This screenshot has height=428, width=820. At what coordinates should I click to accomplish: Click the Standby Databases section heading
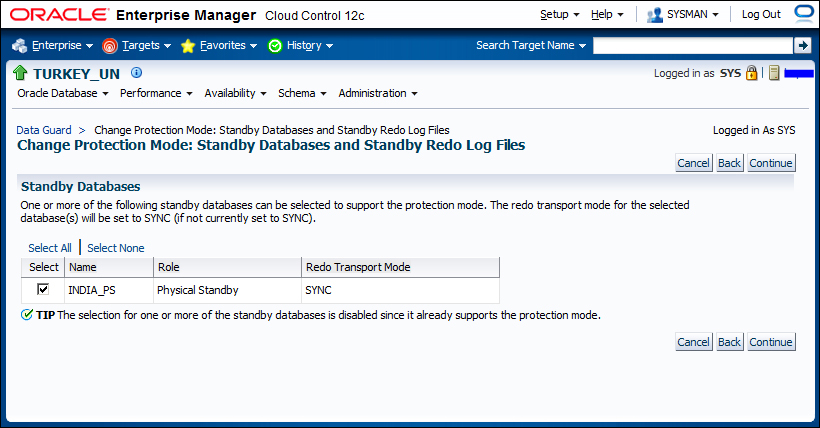pos(81,186)
